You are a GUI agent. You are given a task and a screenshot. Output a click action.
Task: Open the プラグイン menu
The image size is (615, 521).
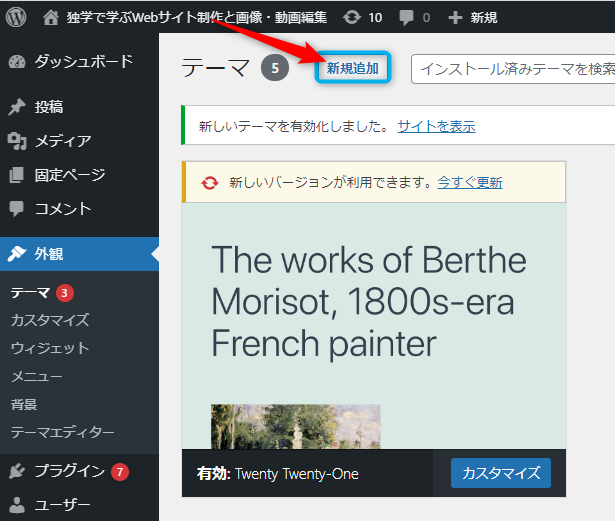(70, 471)
